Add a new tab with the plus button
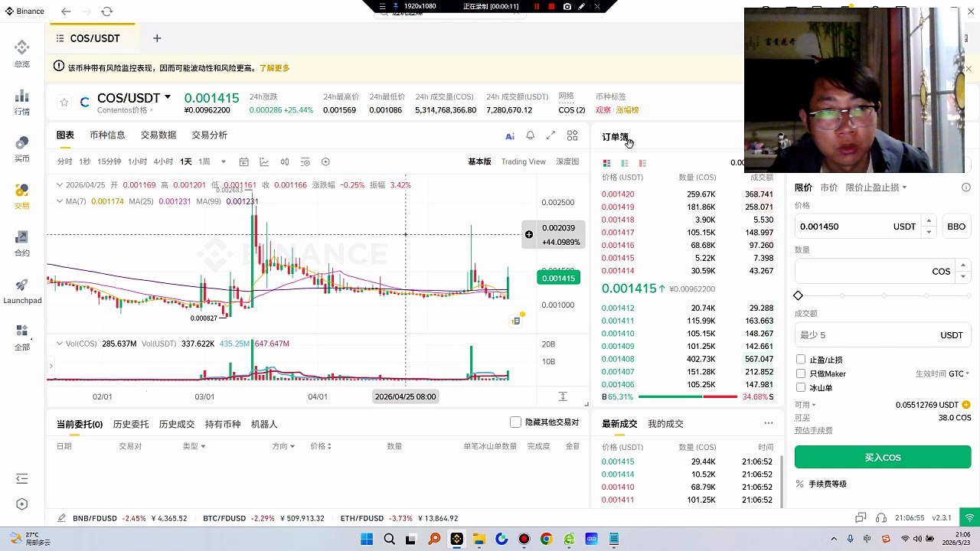 tap(157, 38)
